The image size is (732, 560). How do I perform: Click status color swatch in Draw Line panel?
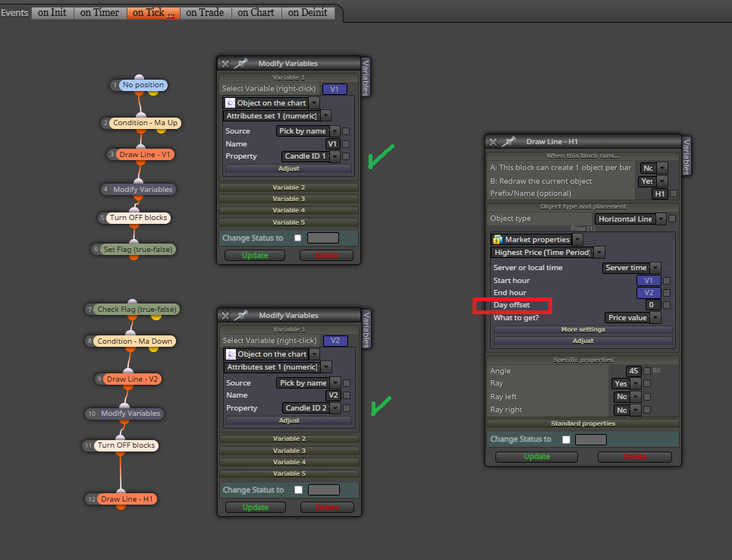[x=591, y=439]
